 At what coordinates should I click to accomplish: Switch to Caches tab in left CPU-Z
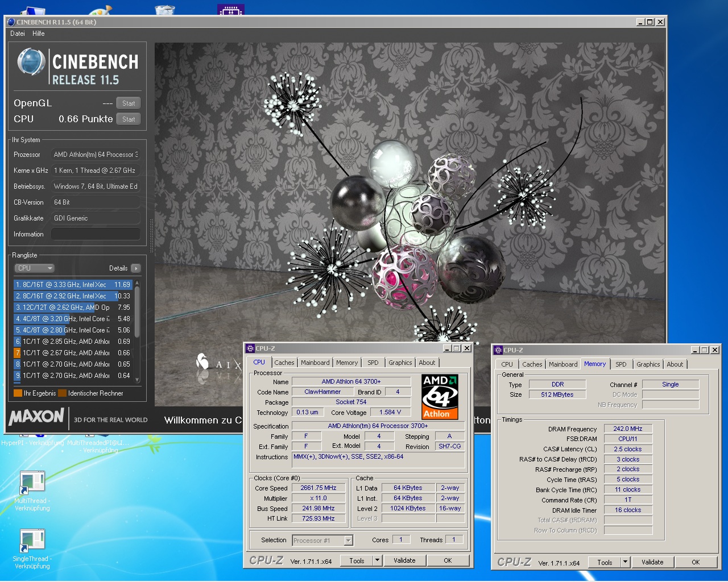(x=284, y=363)
